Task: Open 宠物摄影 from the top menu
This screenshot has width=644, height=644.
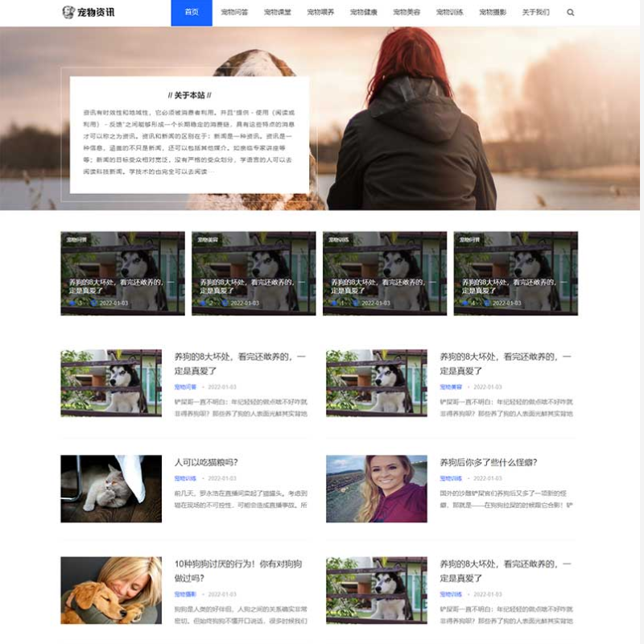Action: (x=493, y=13)
